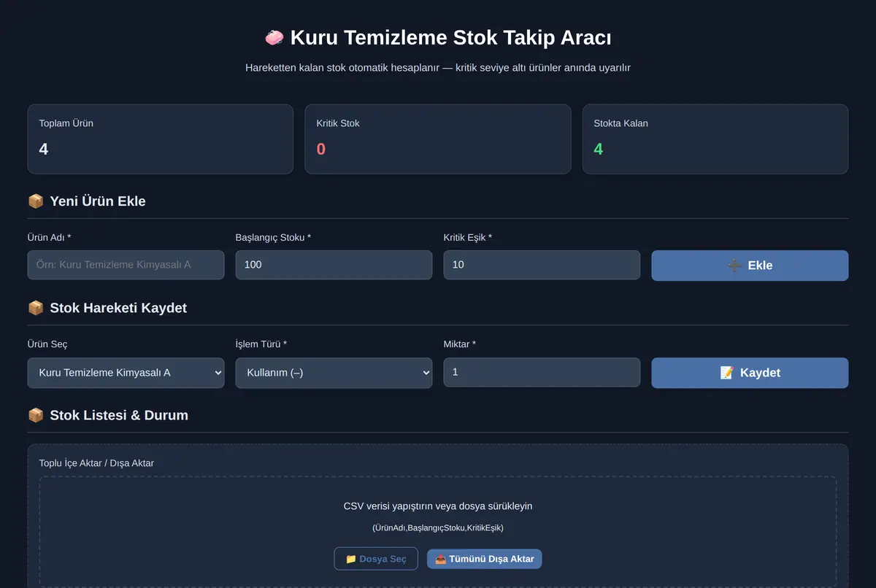876x588 pixels.
Task: Focus the Ürün Adı input field
Action: [x=126, y=265]
